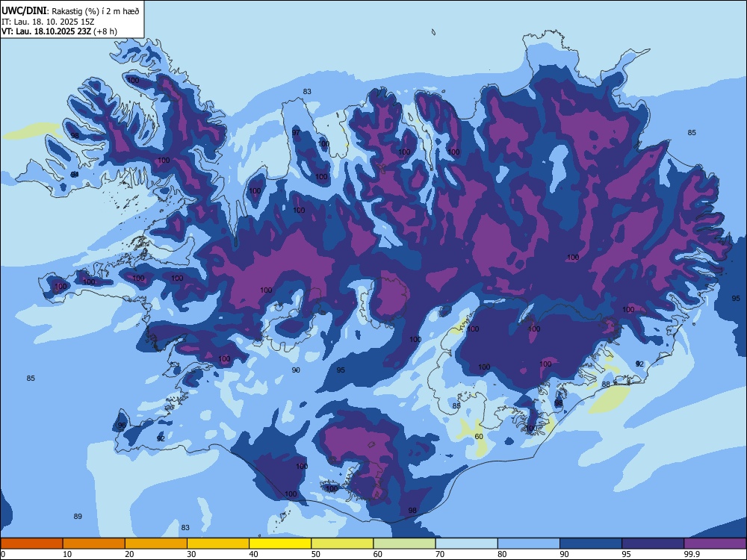Click the legend tick label '40'
747x560 pixels.
pyautogui.click(x=253, y=554)
